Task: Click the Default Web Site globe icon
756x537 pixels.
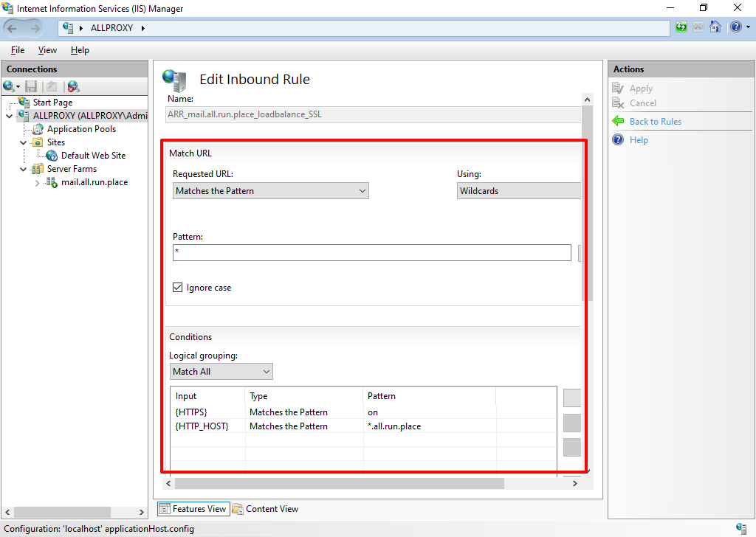Action: pos(52,156)
